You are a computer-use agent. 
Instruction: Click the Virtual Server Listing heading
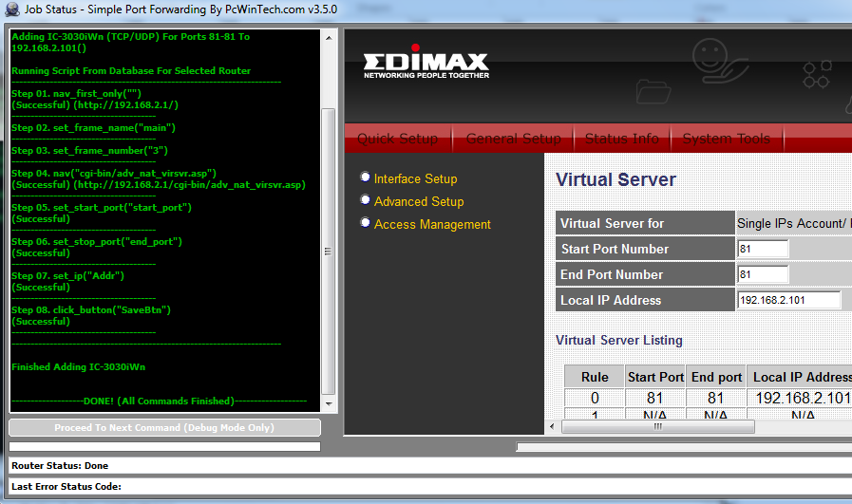coord(619,340)
